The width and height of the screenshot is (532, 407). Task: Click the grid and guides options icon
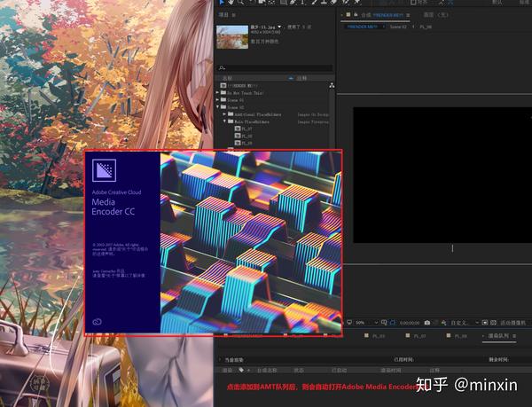pyautogui.click(x=384, y=323)
